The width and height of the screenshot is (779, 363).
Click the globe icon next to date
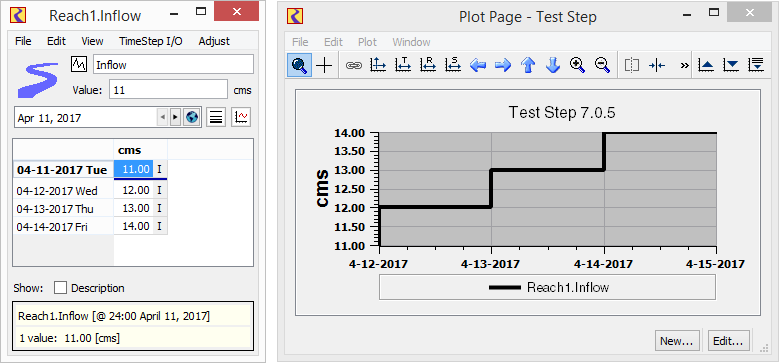191,118
